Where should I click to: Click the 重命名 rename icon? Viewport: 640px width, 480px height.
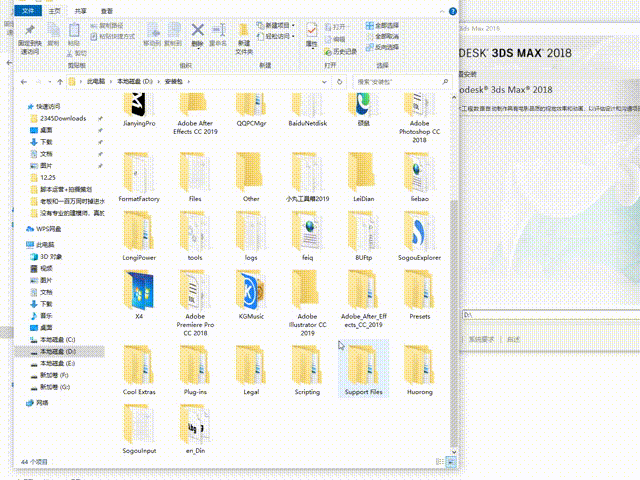[218, 30]
